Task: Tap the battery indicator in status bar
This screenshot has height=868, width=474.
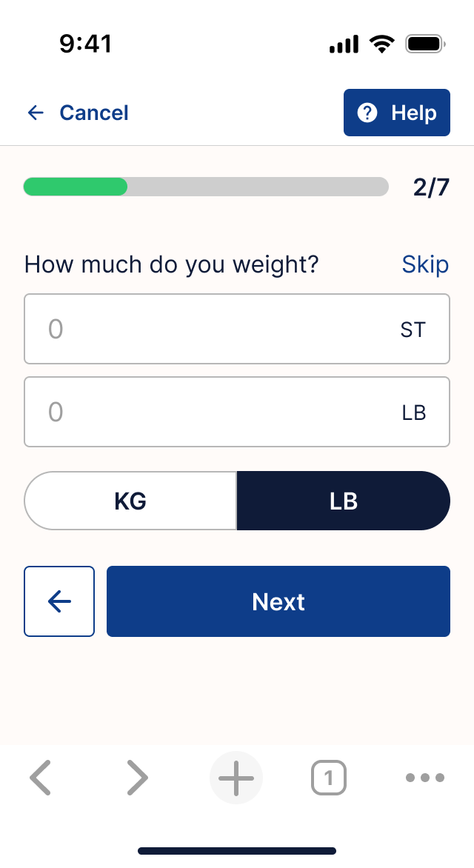Action: click(x=424, y=44)
